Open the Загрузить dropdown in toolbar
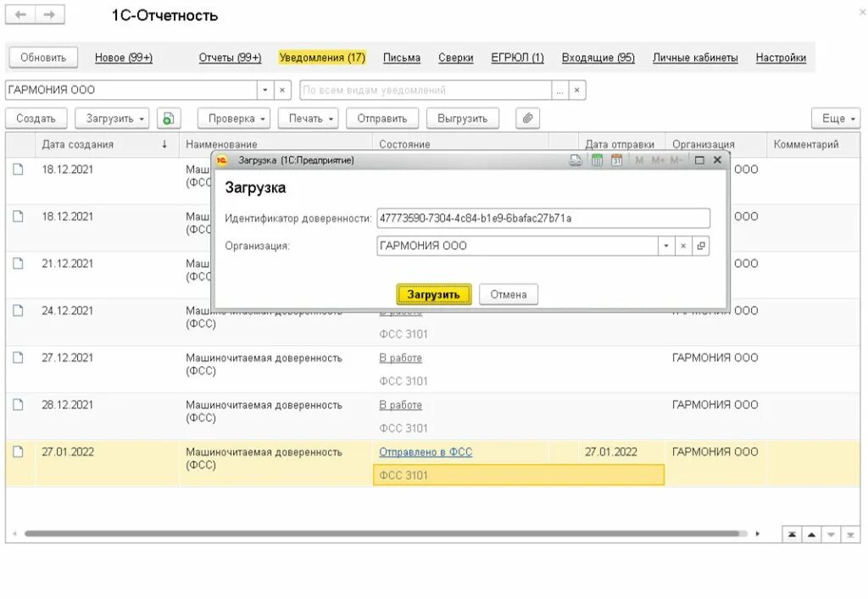The height and width of the screenshot is (599, 868). (113, 119)
